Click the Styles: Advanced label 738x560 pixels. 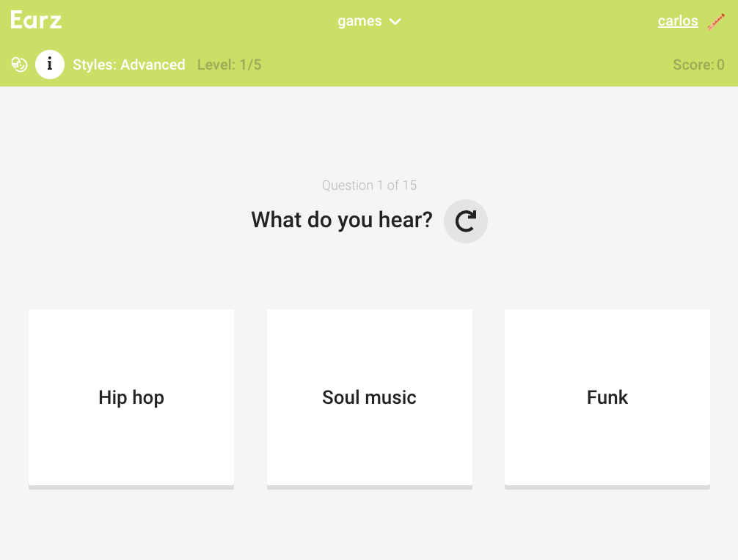[x=129, y=65]
